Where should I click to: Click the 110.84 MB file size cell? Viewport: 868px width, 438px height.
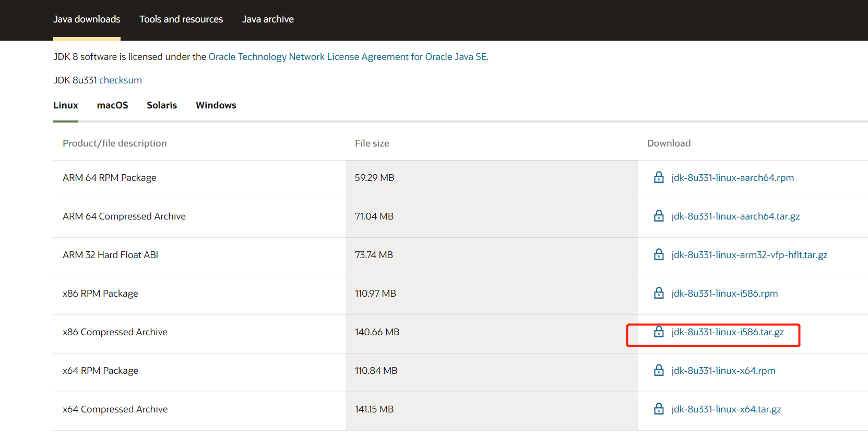point(491,372)
